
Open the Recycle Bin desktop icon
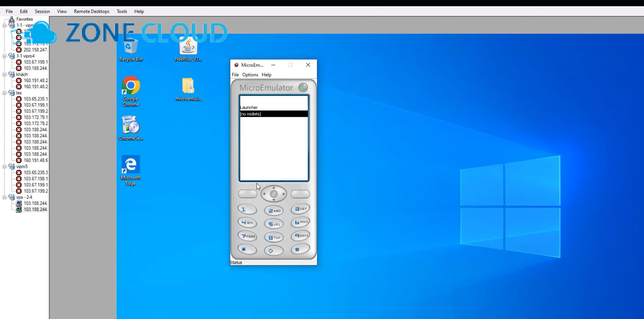pos(131,48)
